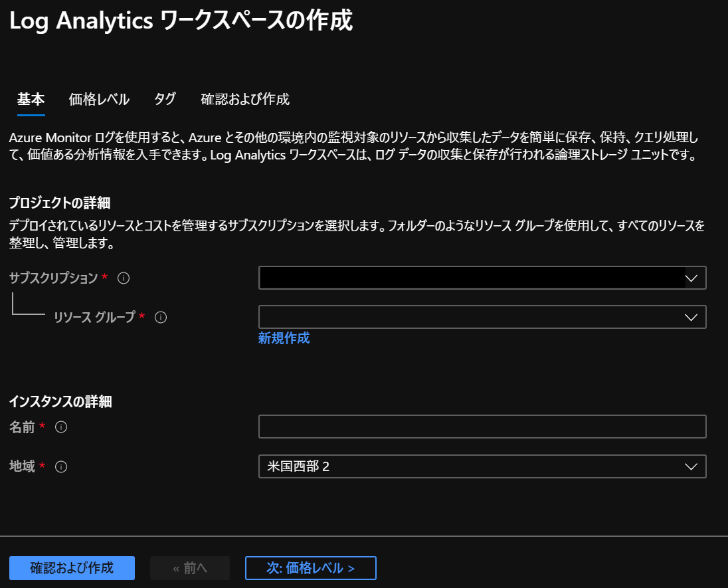
Task: Click info icon beside リソース グループ
Action: [161, 317]
